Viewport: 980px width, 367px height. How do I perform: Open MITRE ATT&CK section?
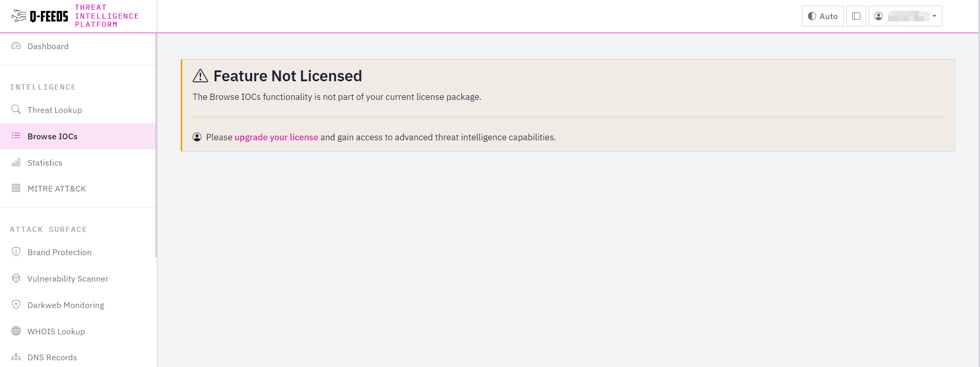pyautogui.click(x=78, y=188)
